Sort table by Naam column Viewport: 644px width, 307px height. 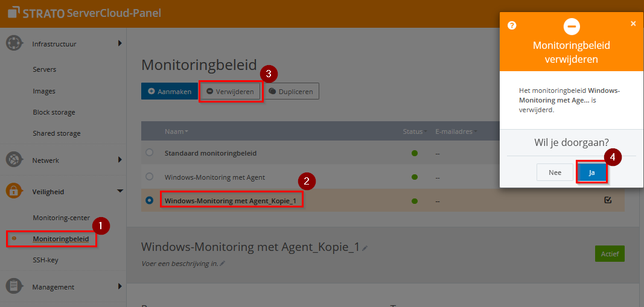click(x=176, y=131)
